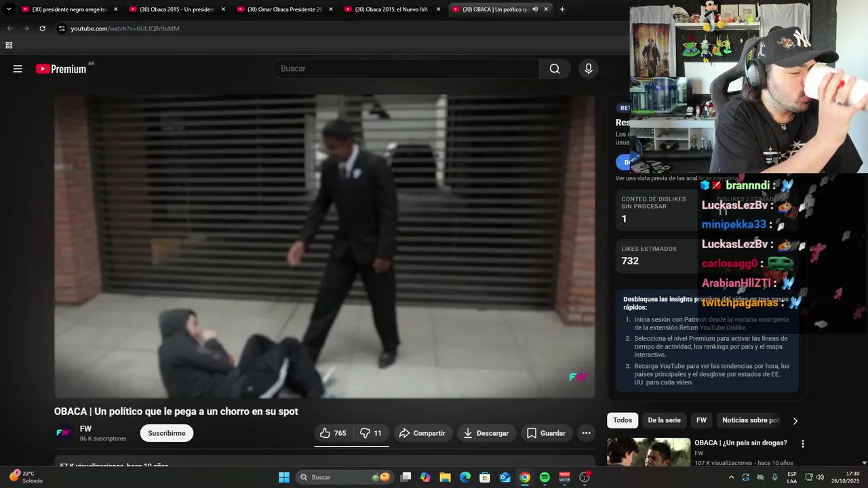868x488 pixels.
Task: Open video title OBACA ¿Un país sin drogas?
Action: 741,443
